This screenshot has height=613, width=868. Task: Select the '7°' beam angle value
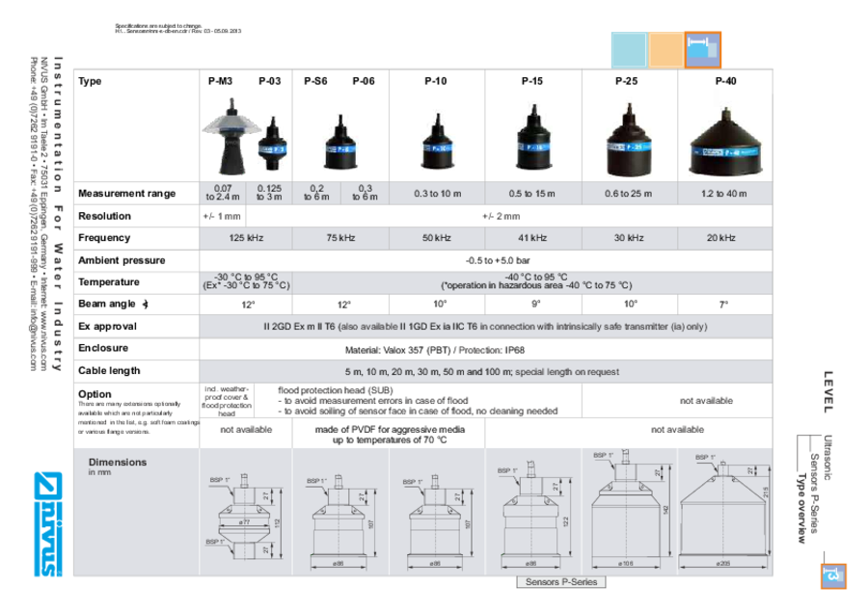click(x=723, y=304)
